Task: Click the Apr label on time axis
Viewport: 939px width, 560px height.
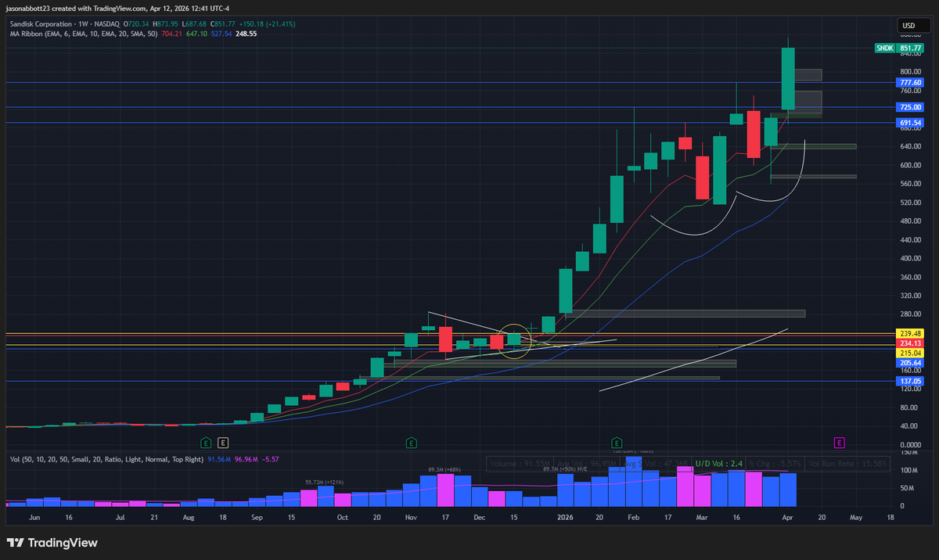Action: (x=787, y=517)
